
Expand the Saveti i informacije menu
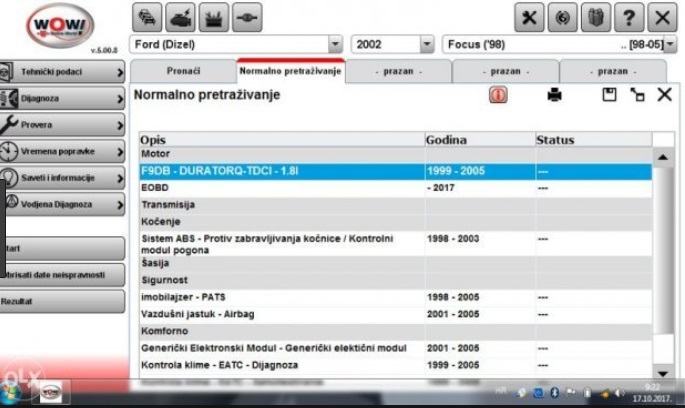coord(62,178)
